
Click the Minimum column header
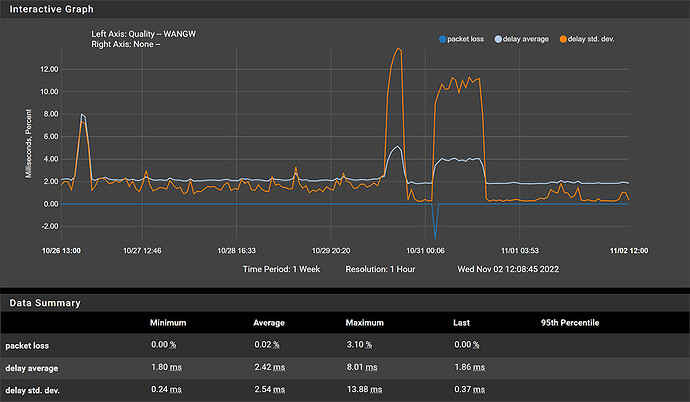[x=168, y=323]
